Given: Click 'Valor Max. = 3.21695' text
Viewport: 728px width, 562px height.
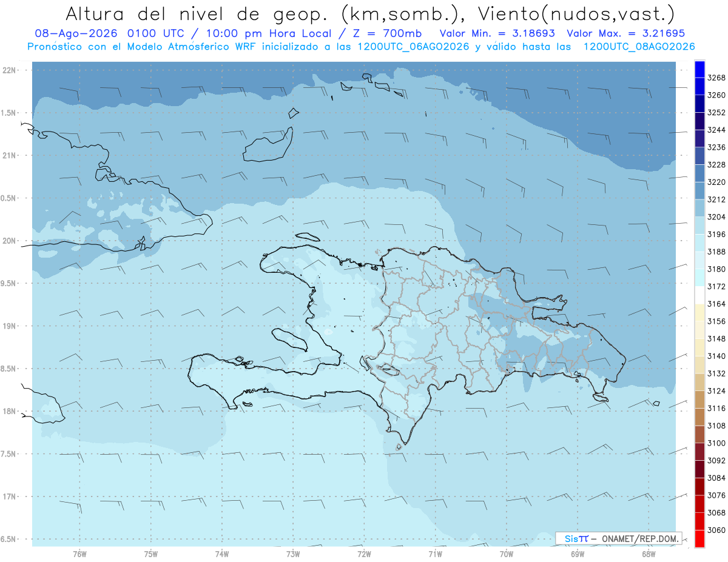Looking at the screenshot, I should click(625, 33).
